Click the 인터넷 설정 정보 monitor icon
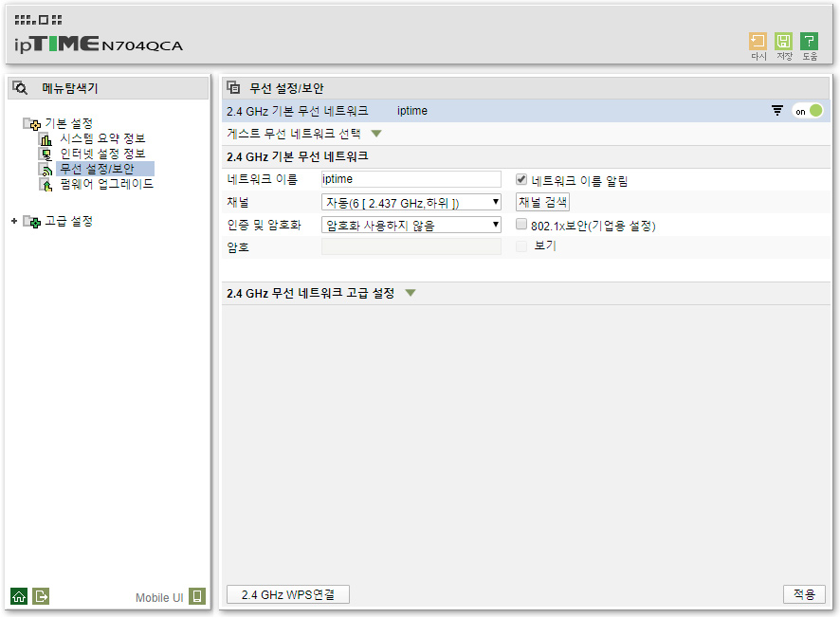 pyautogui.click(x=46, y=154)
